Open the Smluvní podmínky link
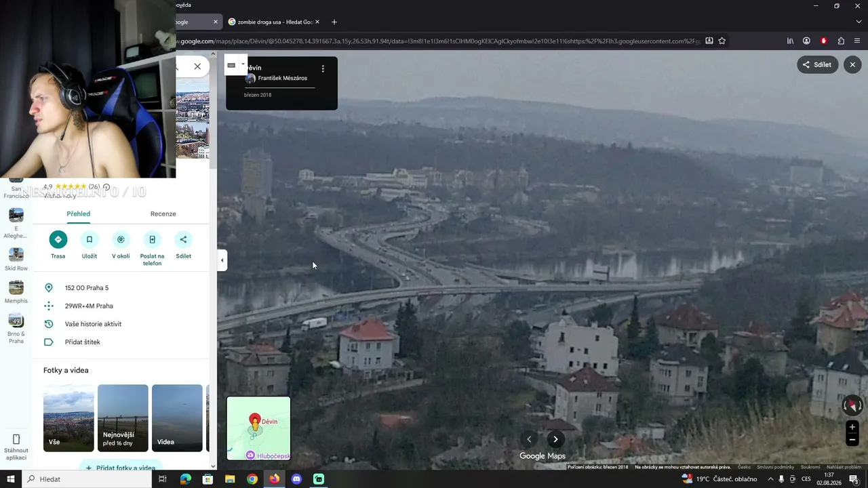 pos(776,467)
